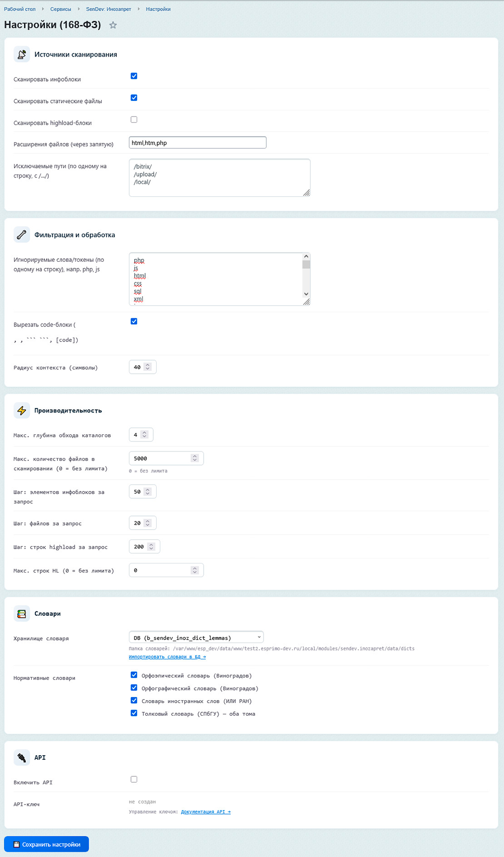
Task: Click the plug icon in API section
Action: point(22,758)
